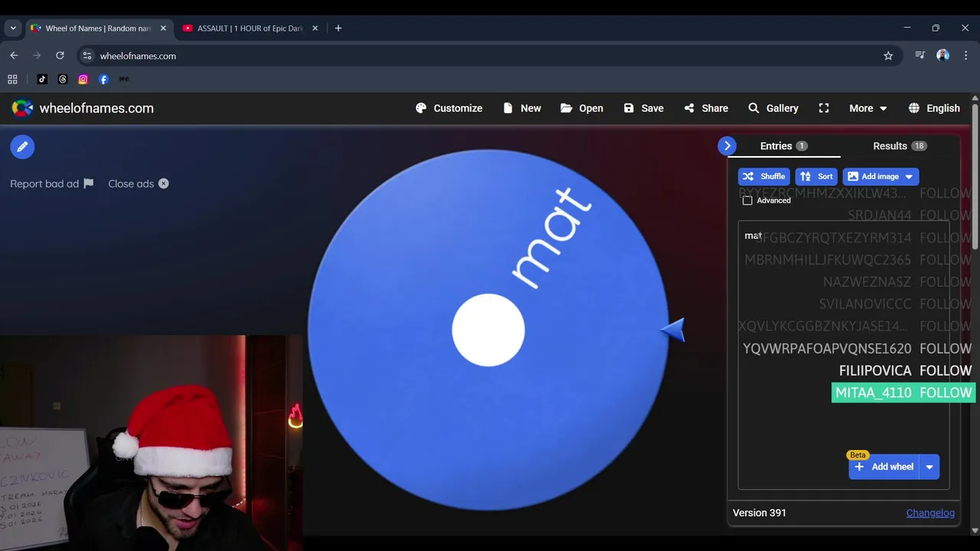Close the Wheel of Names tab
980x551 pixels.
pyautogui.click(x=163, y=28)
